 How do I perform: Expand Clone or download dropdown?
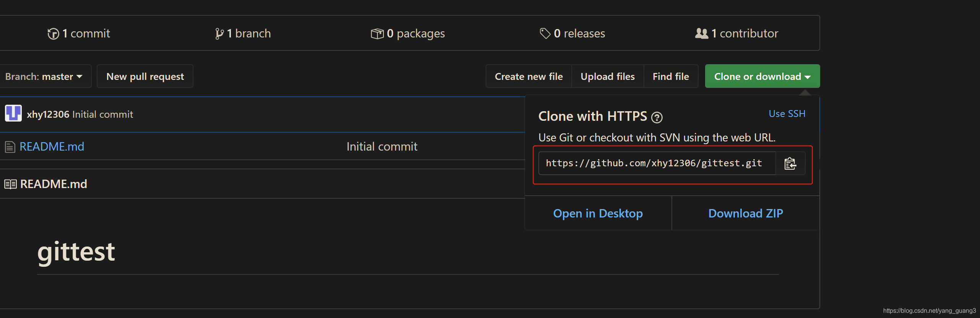pyautogui.click(x=762, y=76)
